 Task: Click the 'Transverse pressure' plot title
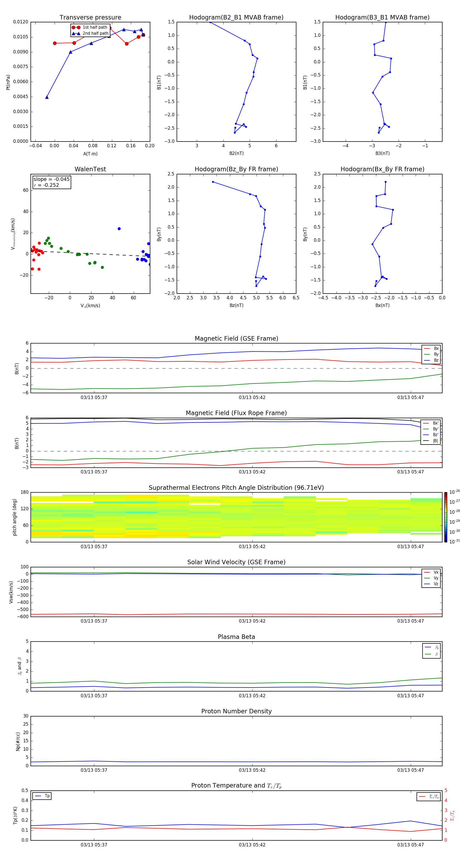click(x=90, y=17)
